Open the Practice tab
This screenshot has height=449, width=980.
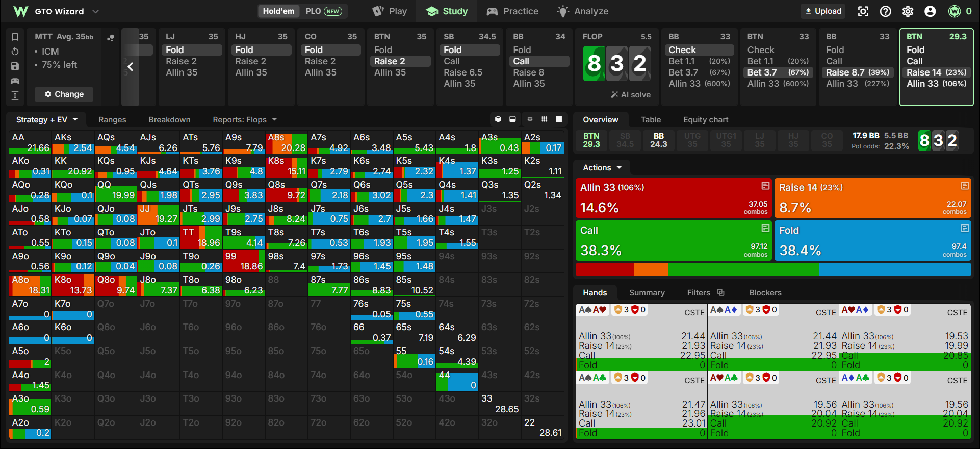coord(512,11)
